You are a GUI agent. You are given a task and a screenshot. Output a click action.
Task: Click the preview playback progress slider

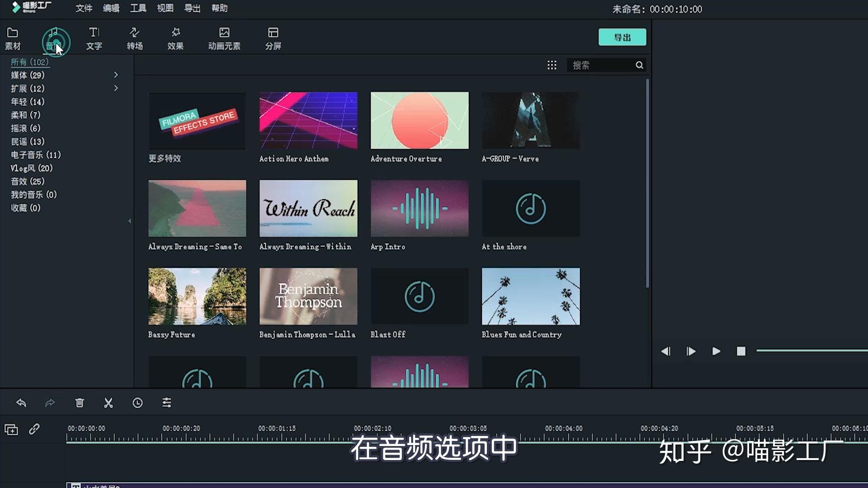(812, 351)
